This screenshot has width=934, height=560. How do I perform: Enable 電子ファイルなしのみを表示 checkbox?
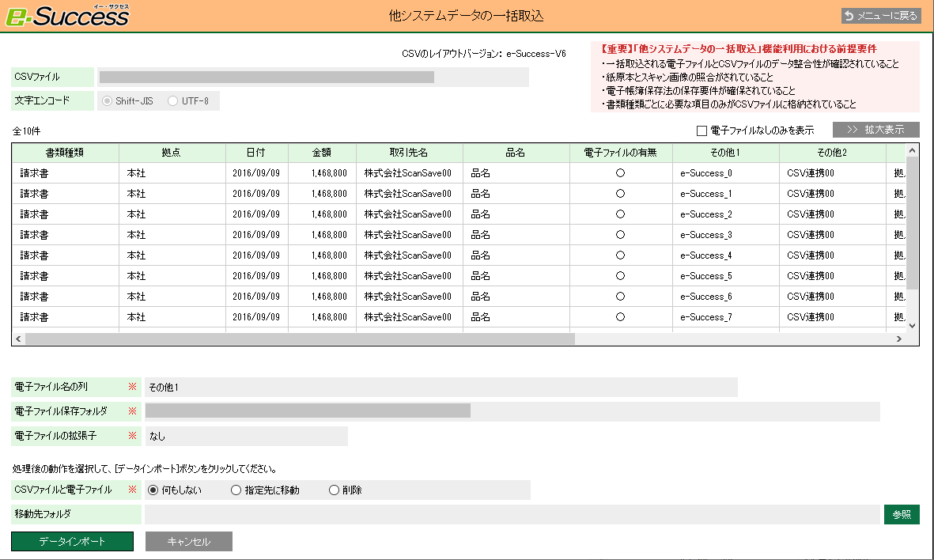(701, 131)
